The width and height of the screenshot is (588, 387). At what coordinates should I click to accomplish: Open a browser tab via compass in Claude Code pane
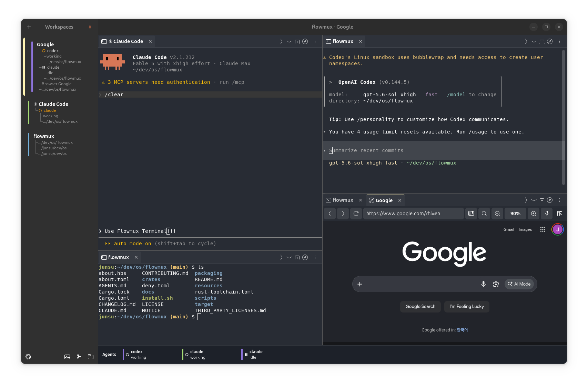[305, 41]
